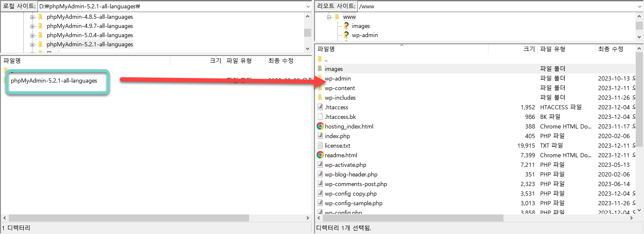Click file icon of .htaccess
The width and height of the screenshot is (644, 234).
pyautogui.click(x=320, y=107)
